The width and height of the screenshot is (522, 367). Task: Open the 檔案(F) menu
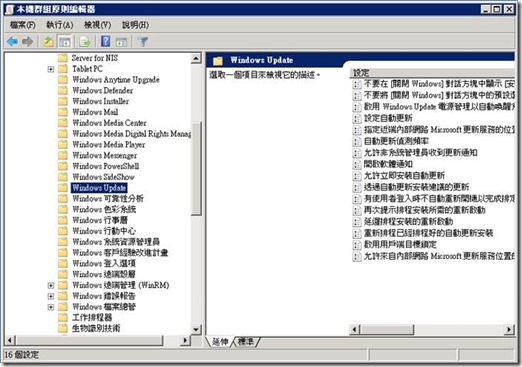click(x=23, y=25)
